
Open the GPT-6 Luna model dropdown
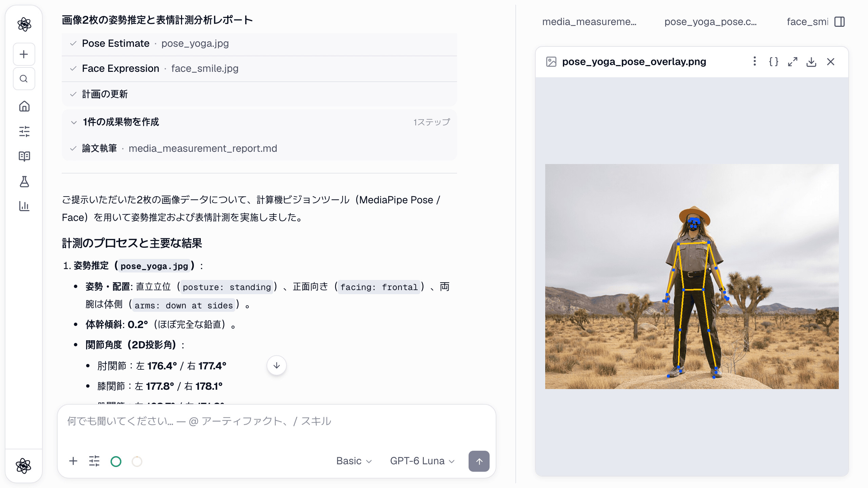422,461
